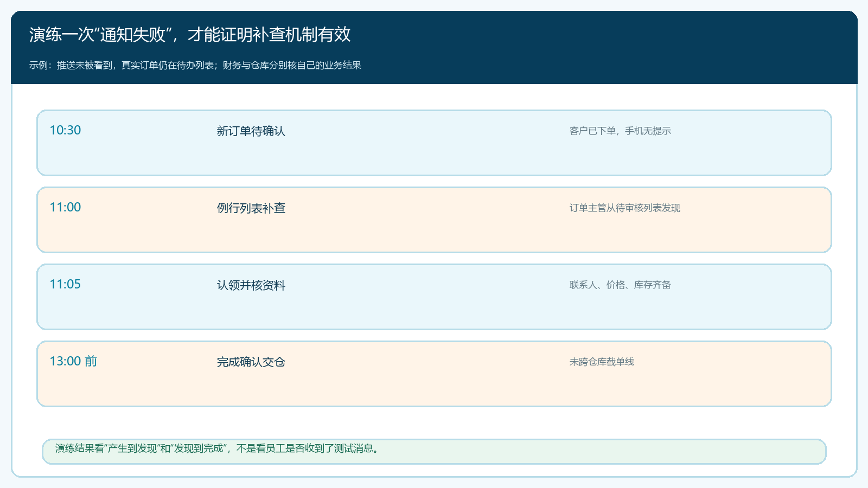Select the 完成确认交仓 step title
This screenshot has height=488, width=868.
tap(251, 362)
